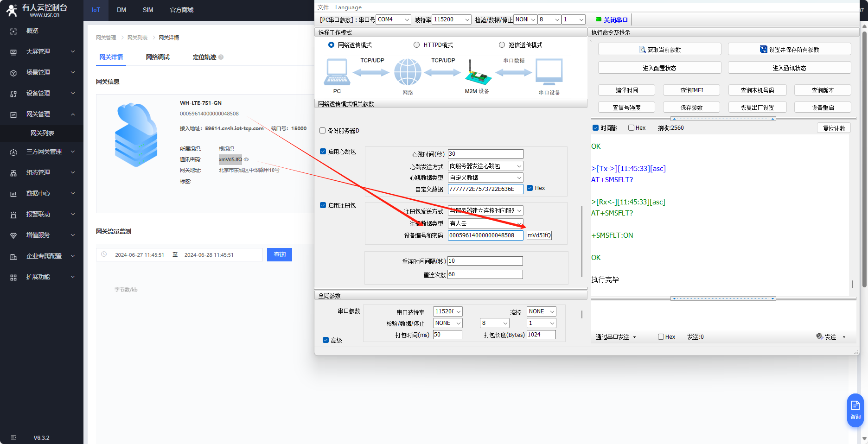Click the 数据中心 bar chart icon
This screenshot has height=444, width=868.
13,194
